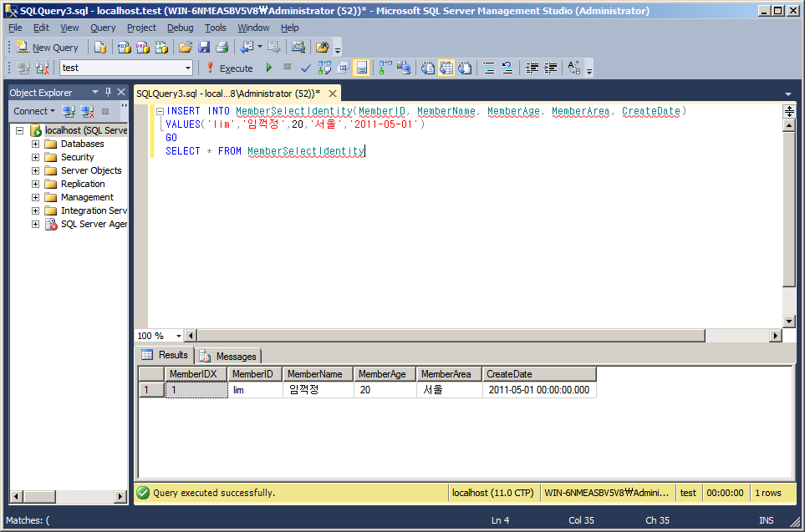805x532 pixels.
Task: Click the Increase Indent icon
Action: [x=550, y=68]
